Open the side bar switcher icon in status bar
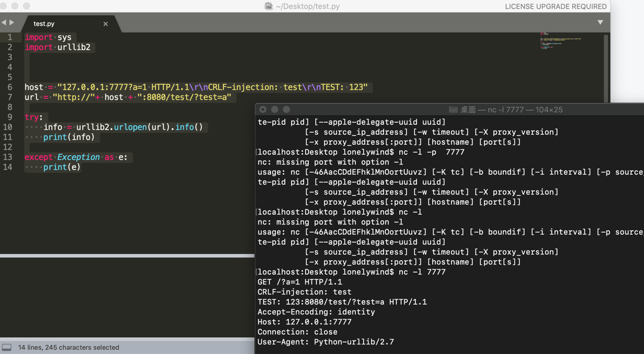 pyautogui.click(x=7, y=347)
